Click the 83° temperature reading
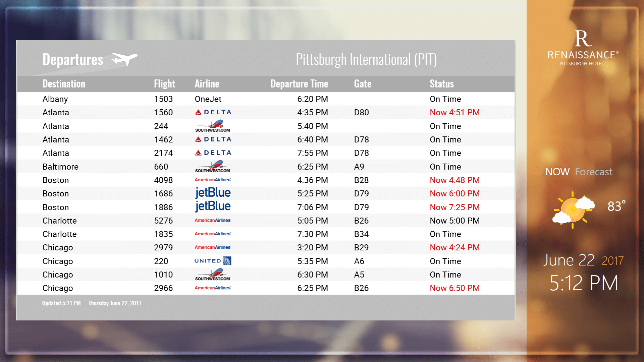 tap(616, 206)
